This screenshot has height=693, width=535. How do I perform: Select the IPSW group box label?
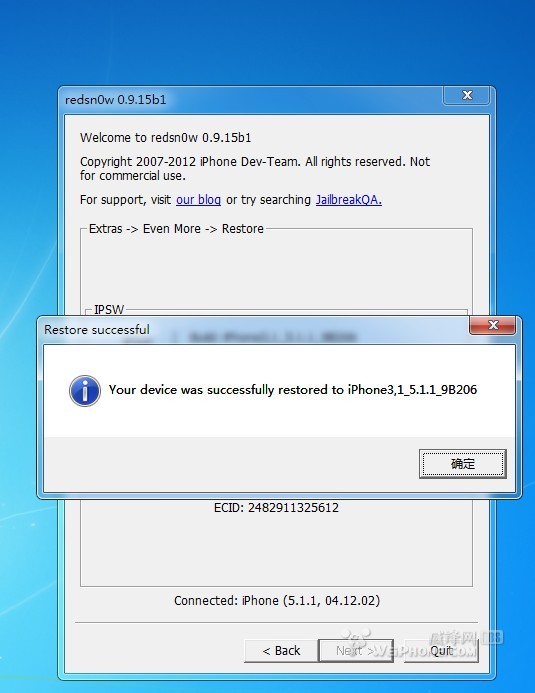[x=109, y=309]
